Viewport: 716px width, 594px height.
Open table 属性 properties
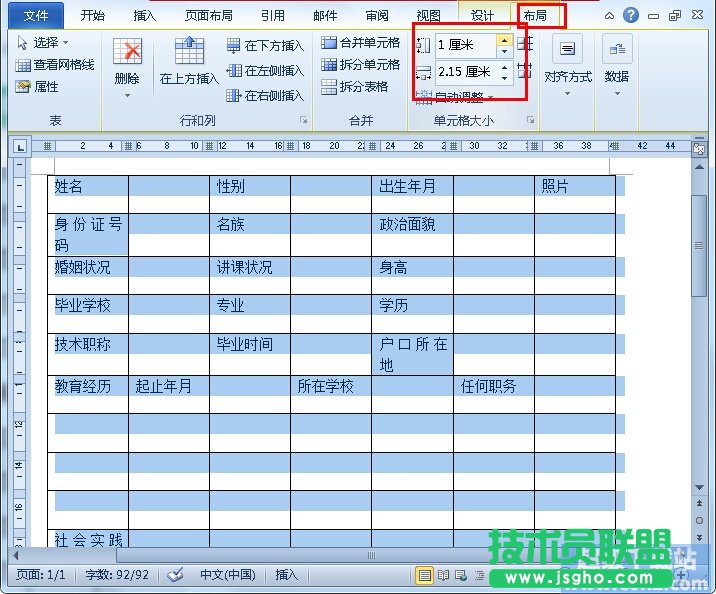(38, 87)
